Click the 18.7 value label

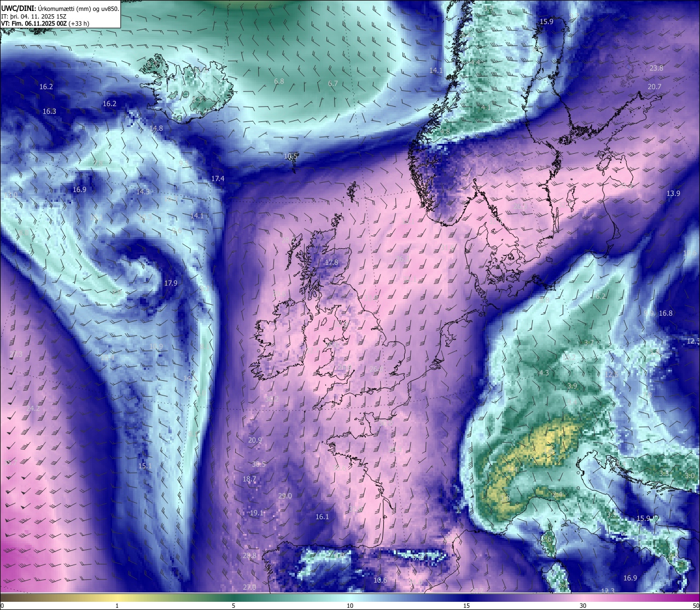[249, 479]
